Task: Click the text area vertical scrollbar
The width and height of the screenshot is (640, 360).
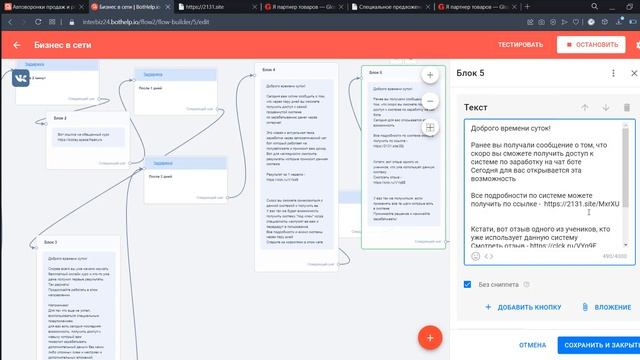Action: tap(626, 185)
